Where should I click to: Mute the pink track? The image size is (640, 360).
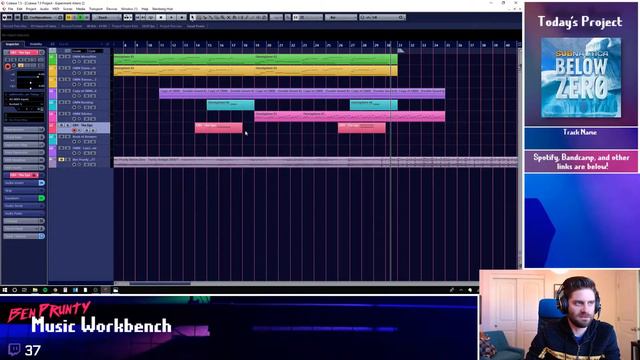[x=61, y=113]
